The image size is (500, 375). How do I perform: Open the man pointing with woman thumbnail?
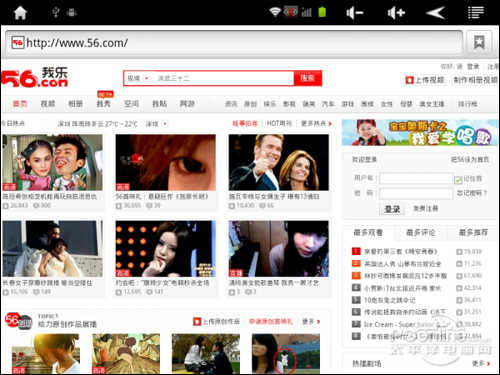tap(279, 162)
